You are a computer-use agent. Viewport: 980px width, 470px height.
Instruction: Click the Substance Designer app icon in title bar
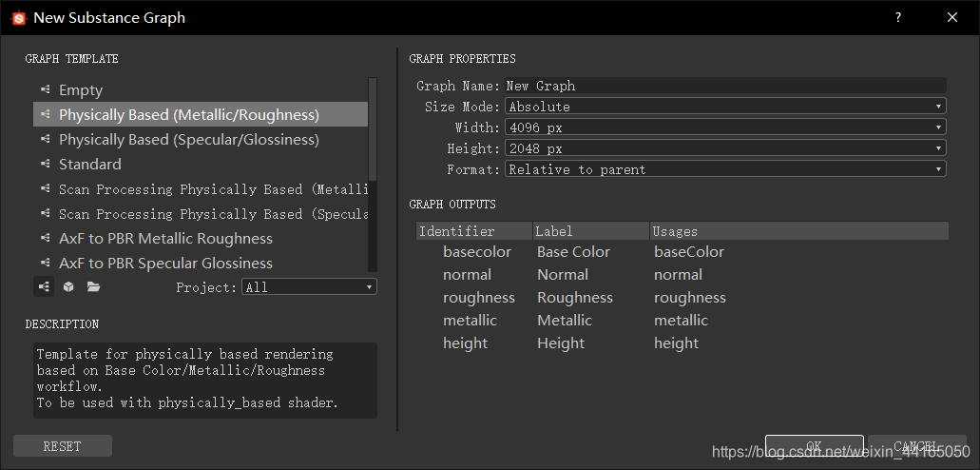click(19, 17)
